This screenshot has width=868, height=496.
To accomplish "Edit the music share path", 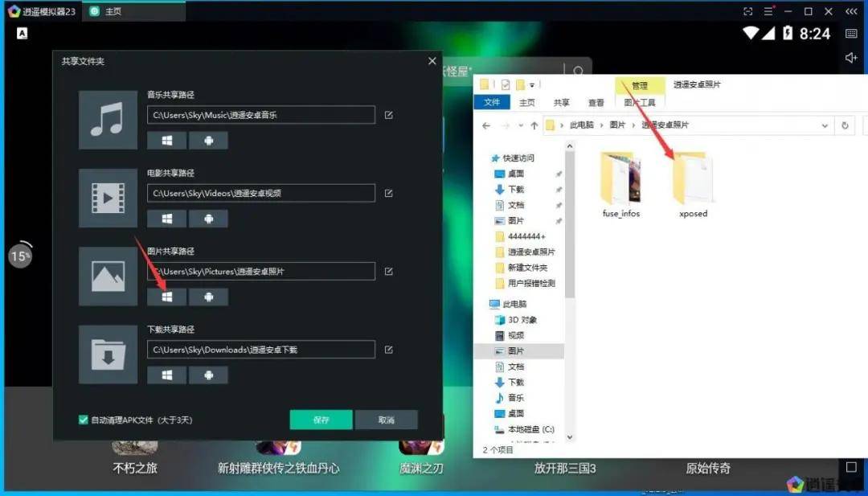I will tap(389, 115).
